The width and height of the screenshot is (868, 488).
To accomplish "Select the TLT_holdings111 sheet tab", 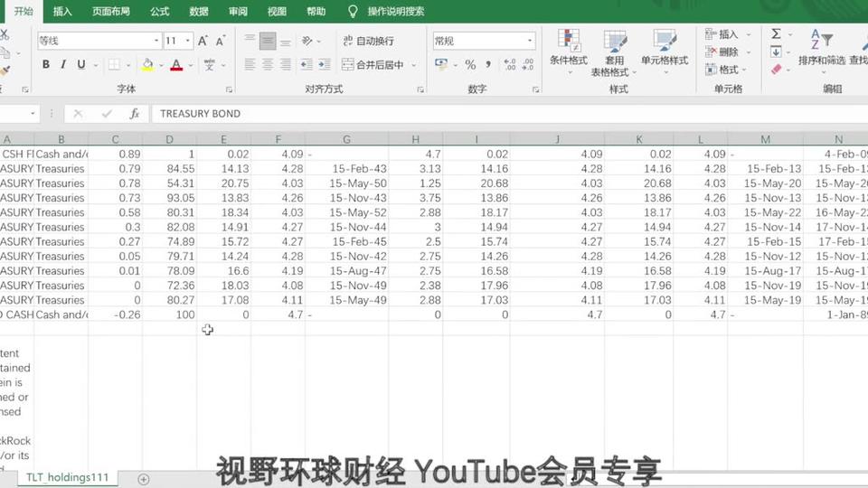I will pos(67,477).
